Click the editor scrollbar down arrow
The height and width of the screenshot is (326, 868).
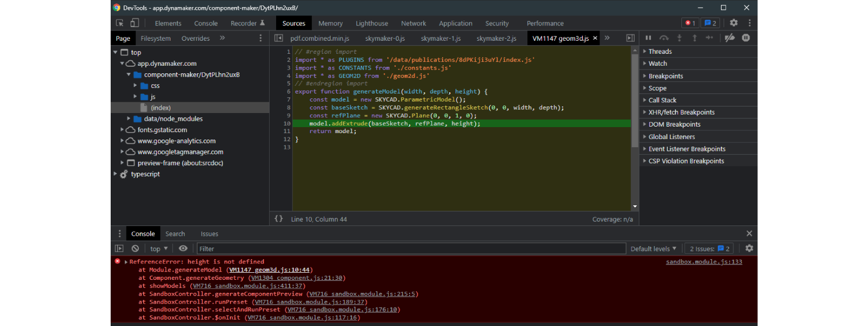(635, 206)
